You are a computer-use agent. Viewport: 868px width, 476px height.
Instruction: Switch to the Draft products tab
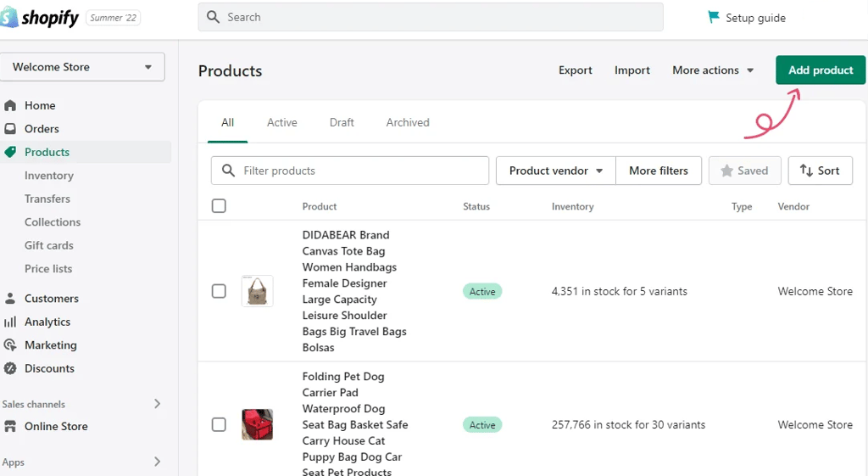tap(342, 122)
